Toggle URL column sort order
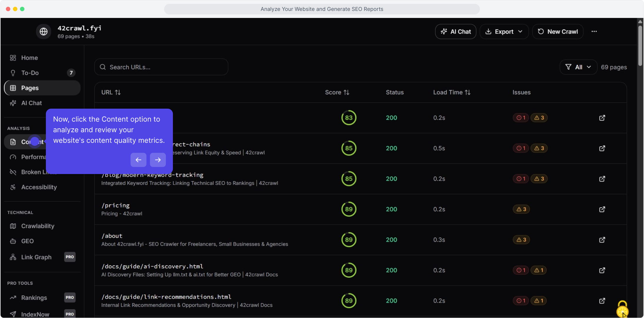The height and width of the screenshot is (318, 644). point(111,92)
